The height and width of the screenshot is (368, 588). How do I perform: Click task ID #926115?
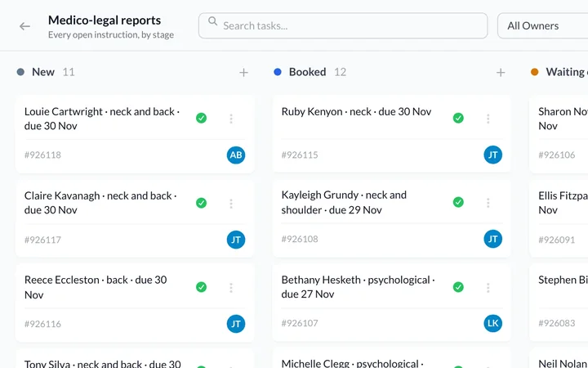pyautogui.click(x=300, y=155)
